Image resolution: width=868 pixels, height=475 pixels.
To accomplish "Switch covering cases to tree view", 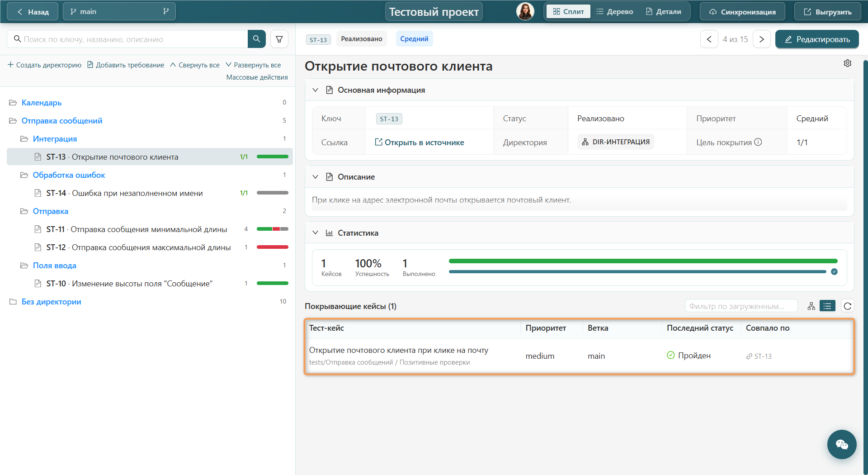I will click(x=811, y=306).
